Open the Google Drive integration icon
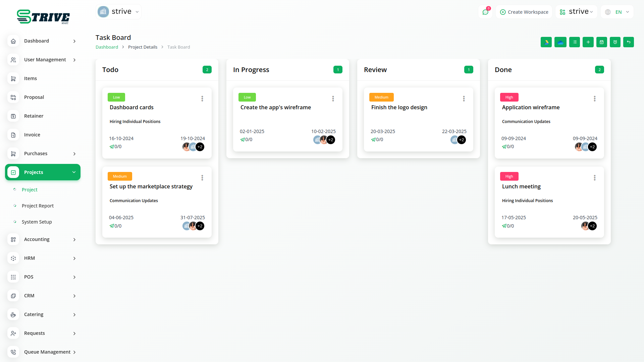Viewport: 644px width, 362px height. (546, 42)
